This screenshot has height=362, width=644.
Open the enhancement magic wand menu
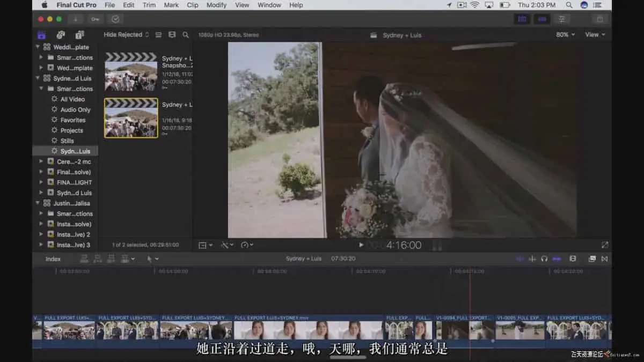228,245
